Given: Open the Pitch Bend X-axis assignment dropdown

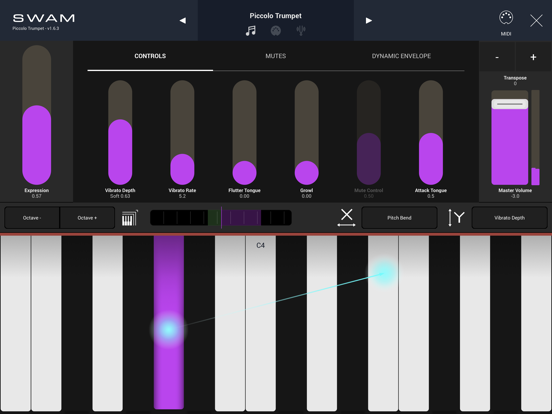Looking at the screenshot, I should tap(400, 218).
